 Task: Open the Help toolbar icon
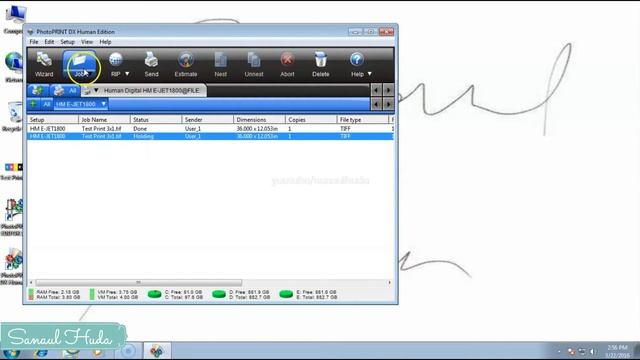[357, 64]
